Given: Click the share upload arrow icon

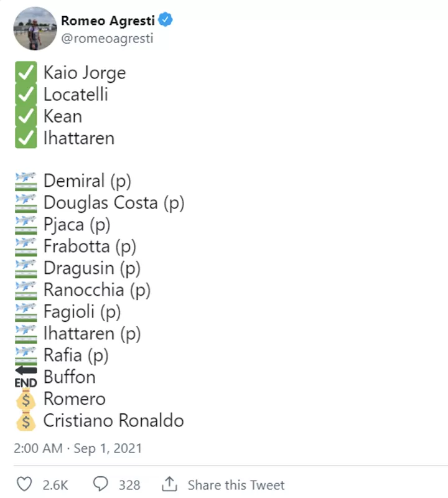Looking at the screenshot, I should (169, 484).
